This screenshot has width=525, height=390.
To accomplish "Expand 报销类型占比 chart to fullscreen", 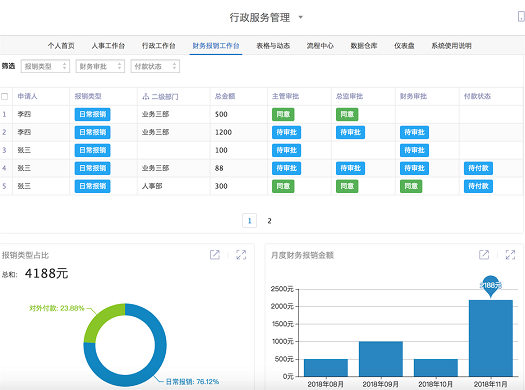I will coord(241,255).
